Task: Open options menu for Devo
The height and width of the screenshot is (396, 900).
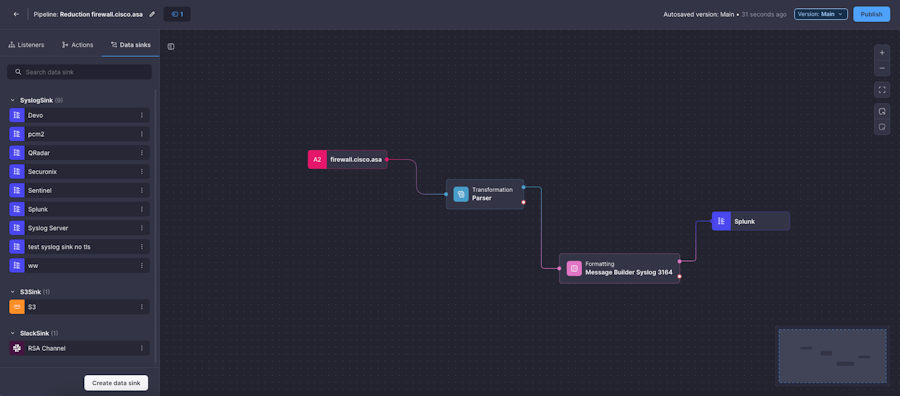Action: tap(142, 115)
